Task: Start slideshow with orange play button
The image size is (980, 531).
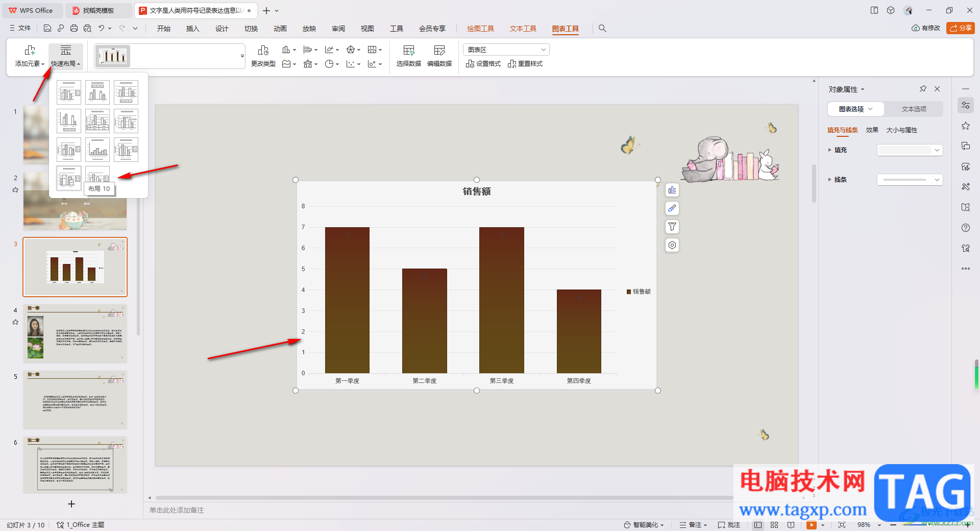Action: (811, 525)
